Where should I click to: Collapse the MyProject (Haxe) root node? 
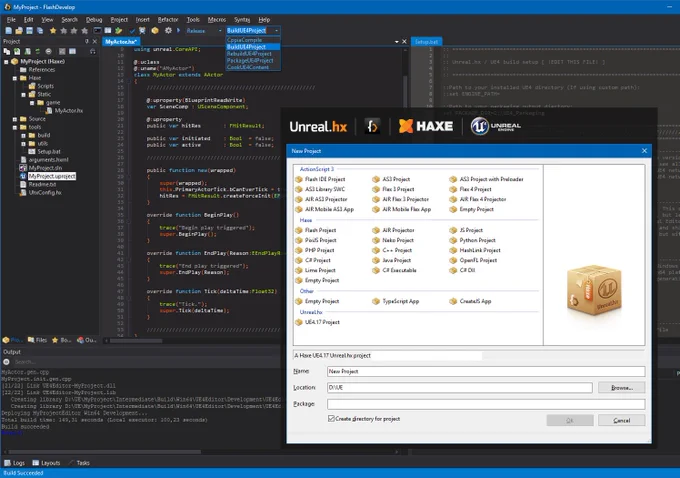click(x=7, y=62)
